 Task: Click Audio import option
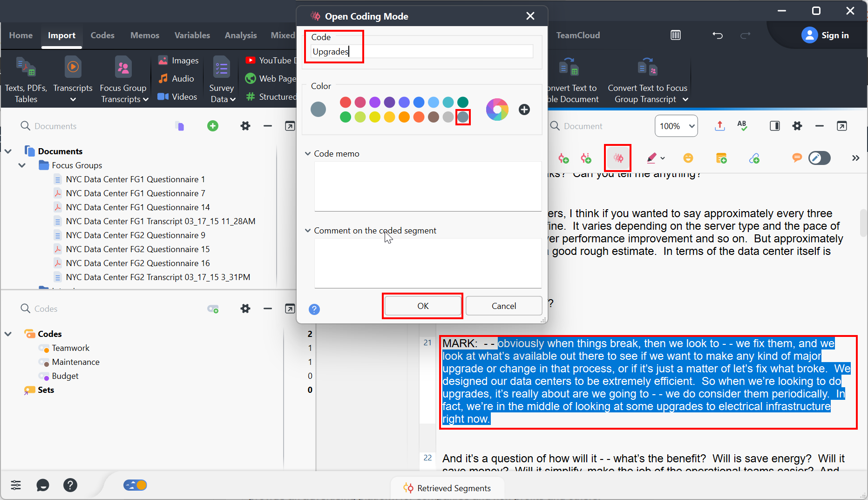click(176, 78)
